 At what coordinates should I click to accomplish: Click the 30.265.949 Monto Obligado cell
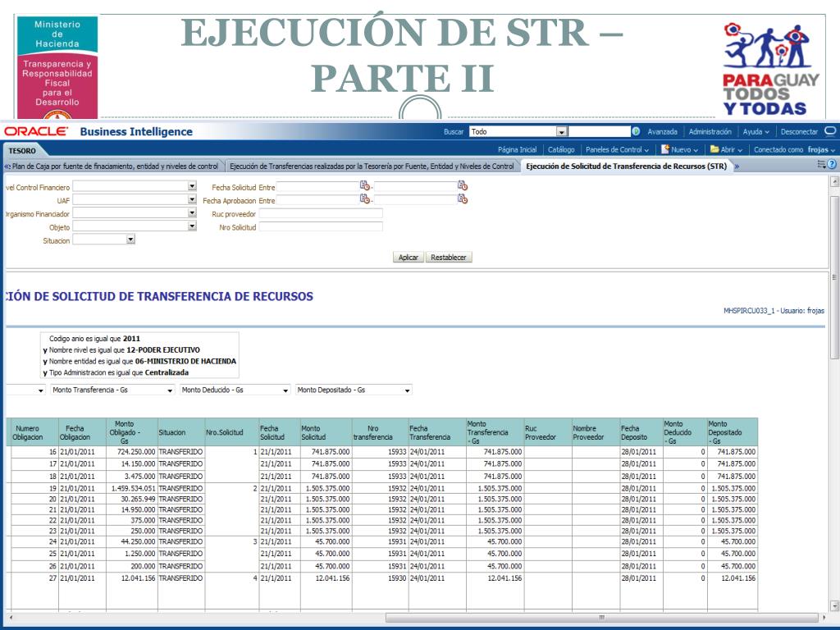click(134, 499)
